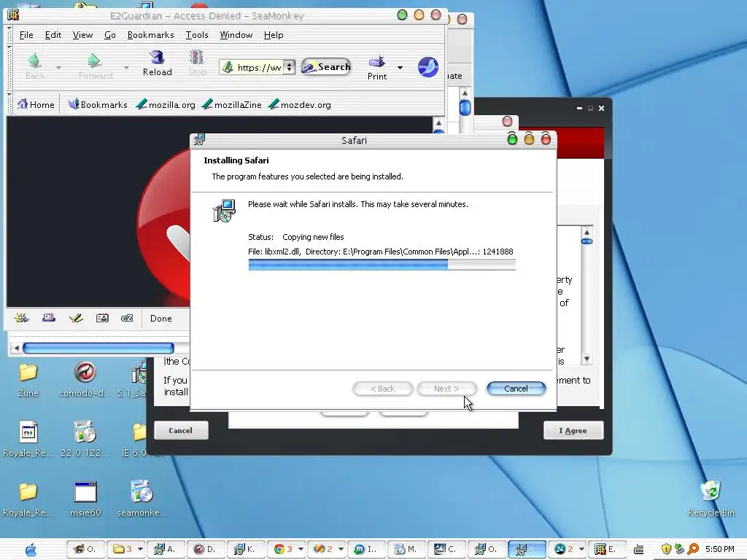Click the Forward arrow icon in SeaMonkey

click(x=94, y=61)
